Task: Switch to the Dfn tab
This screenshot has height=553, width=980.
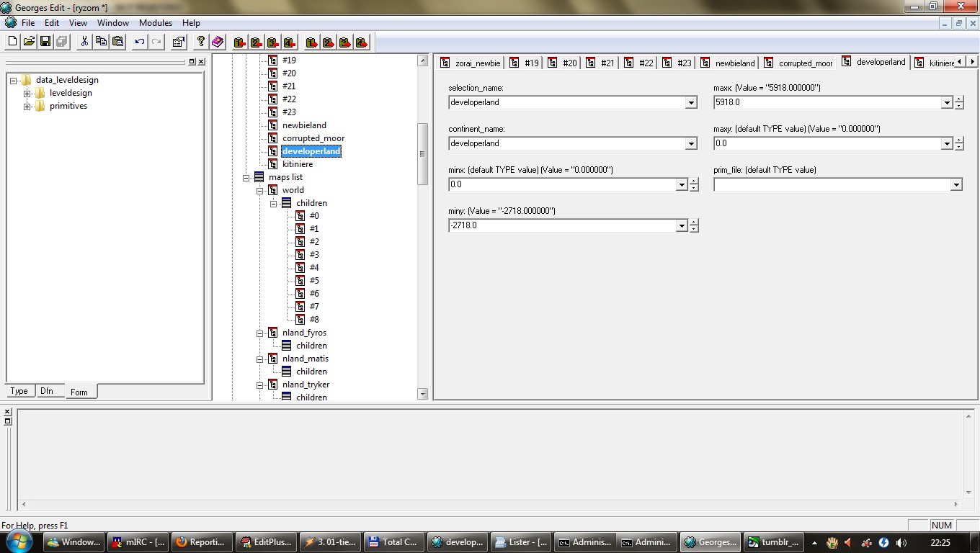Action: click(x=47, y=391)
